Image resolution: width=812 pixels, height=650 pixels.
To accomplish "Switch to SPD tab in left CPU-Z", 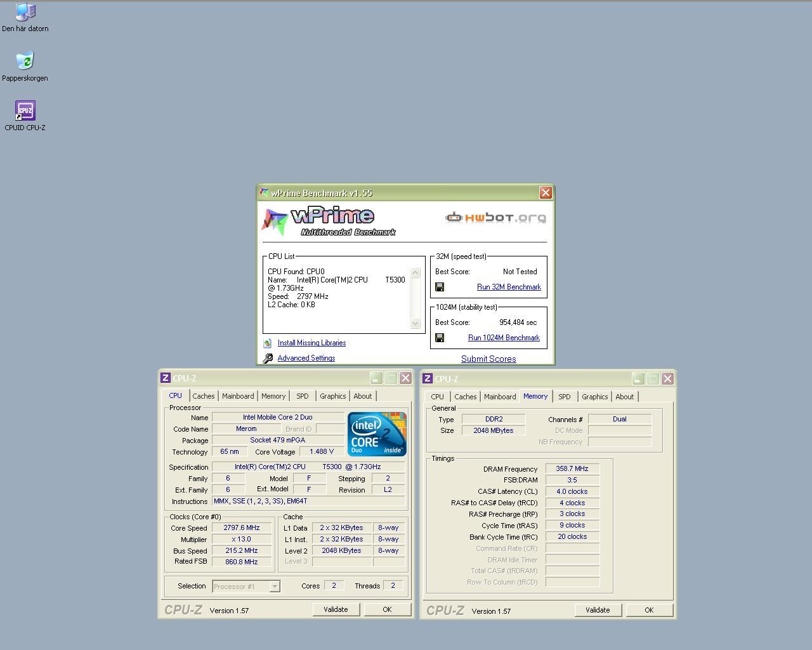I will [303, 396].
